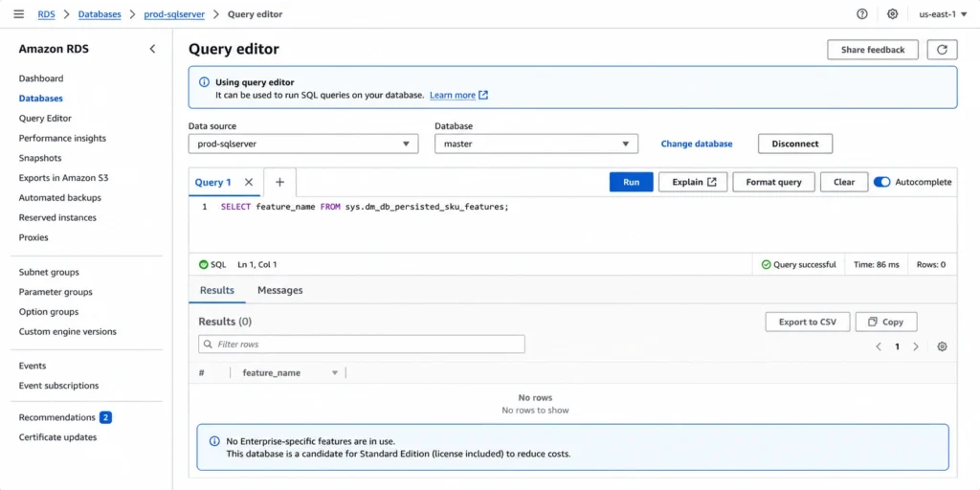This screenshot has width=980, height=490.
Task: Click the Share feedback button
Action: tap(873, 50)
